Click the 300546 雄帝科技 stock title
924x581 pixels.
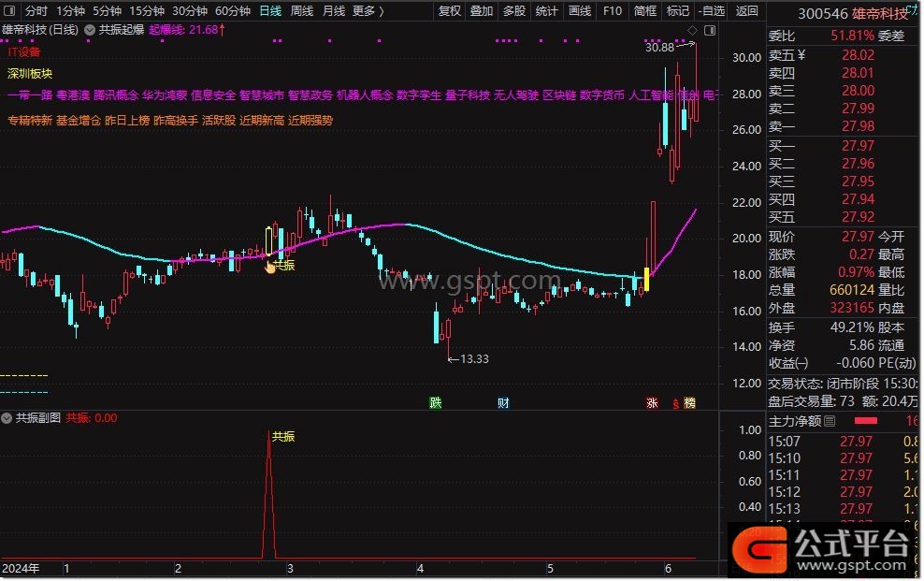853,13
